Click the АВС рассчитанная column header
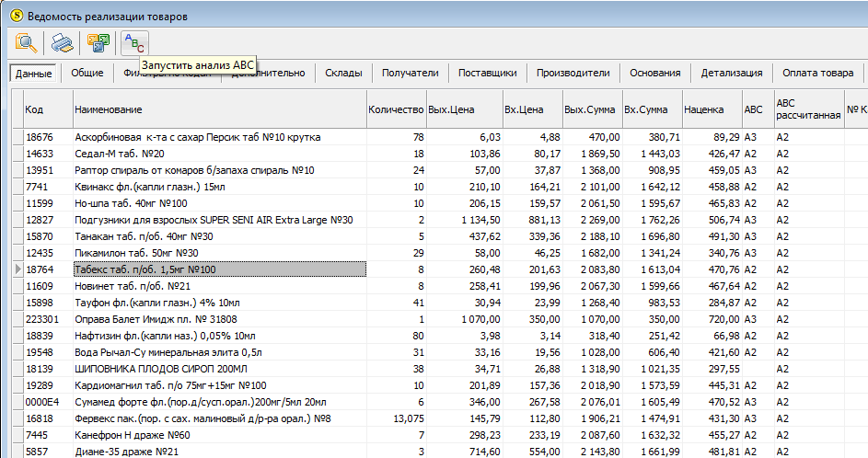 [x=809, y=109]
